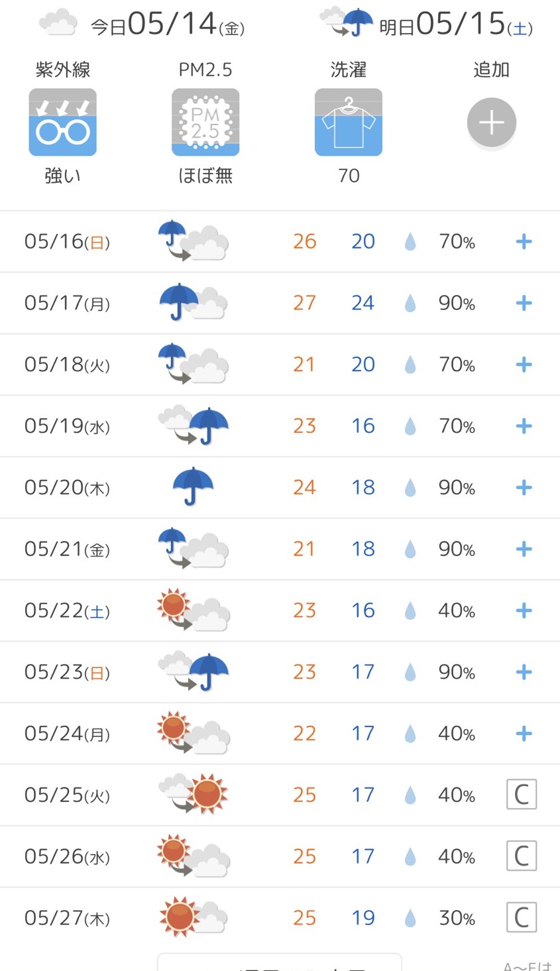The image size is (560, 971).
Task: Click the umbrella icon for 05/20
Action: click(x=193, y=486)
